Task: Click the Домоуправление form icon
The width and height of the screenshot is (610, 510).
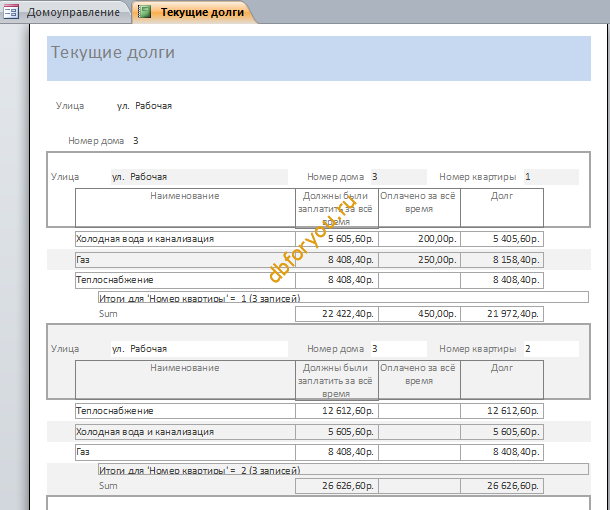Action: pyautogui.click(x=11, y=12)
